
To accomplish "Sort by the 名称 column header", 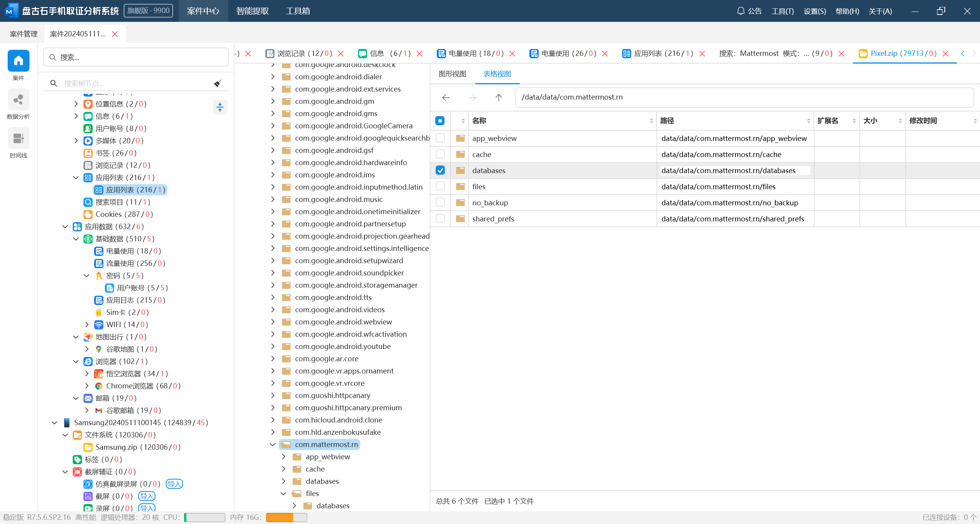I will tap(479, 121).
